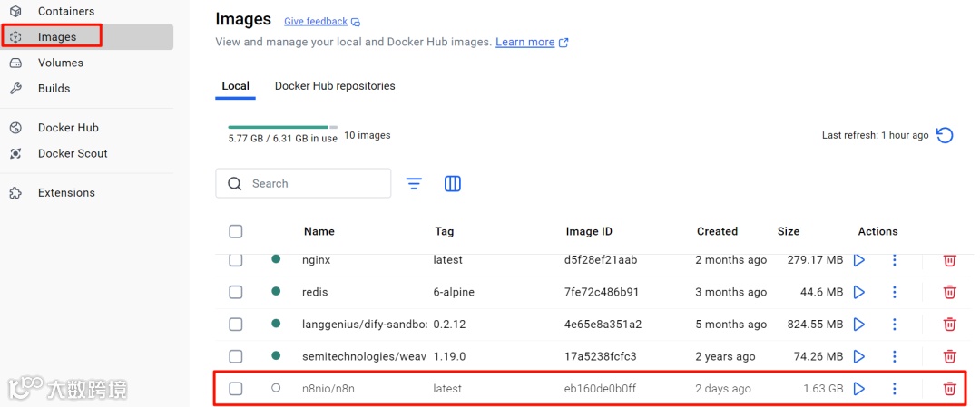Click the n8nio/n8n unused status circle

pyautogui.click(x=276, y=388)
